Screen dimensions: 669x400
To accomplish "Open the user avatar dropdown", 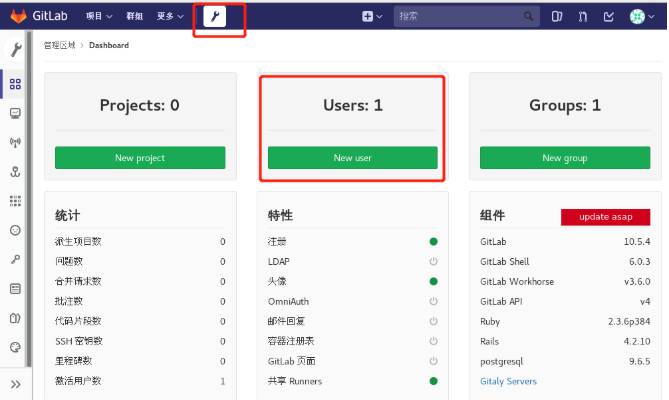I will [642, 17].
